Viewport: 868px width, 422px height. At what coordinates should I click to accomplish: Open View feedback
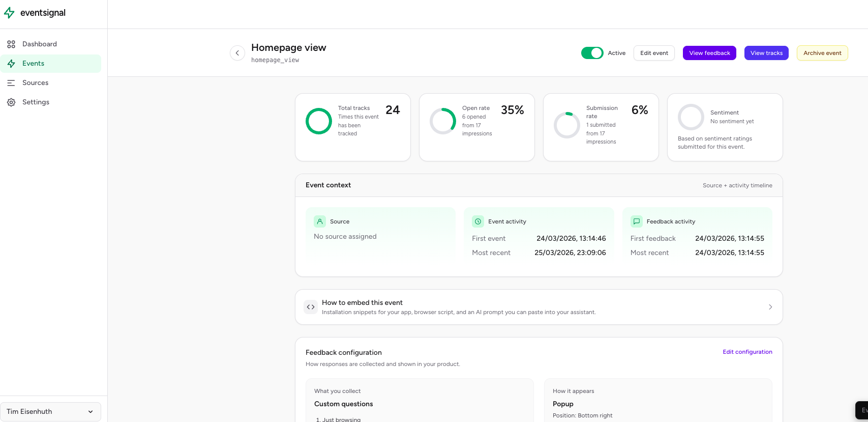(709, 53)
